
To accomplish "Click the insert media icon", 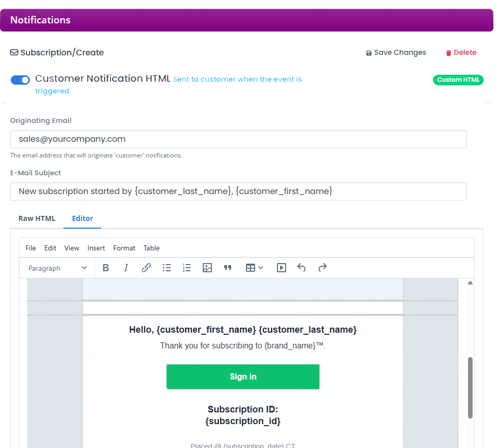I will pyautogui.click(x=282, y=268).
